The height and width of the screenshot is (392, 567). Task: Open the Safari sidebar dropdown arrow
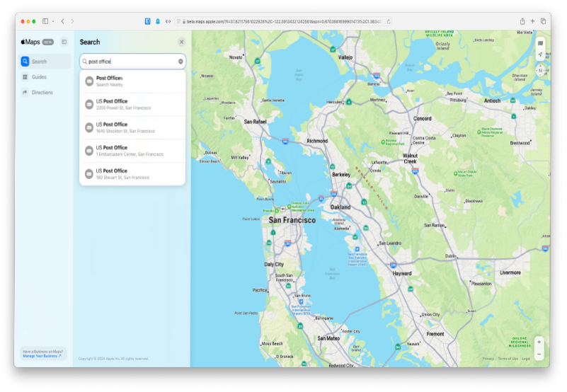[x=53, y=21]
